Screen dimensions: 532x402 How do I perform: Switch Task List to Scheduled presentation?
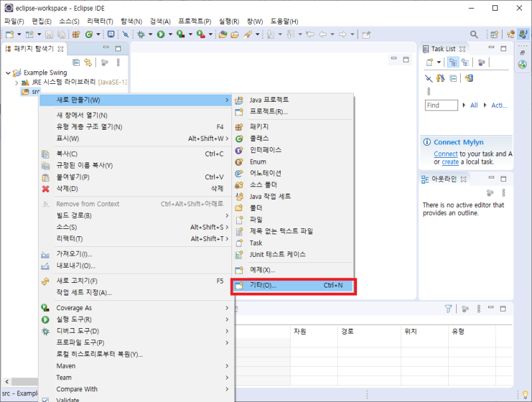coord(465,61)
